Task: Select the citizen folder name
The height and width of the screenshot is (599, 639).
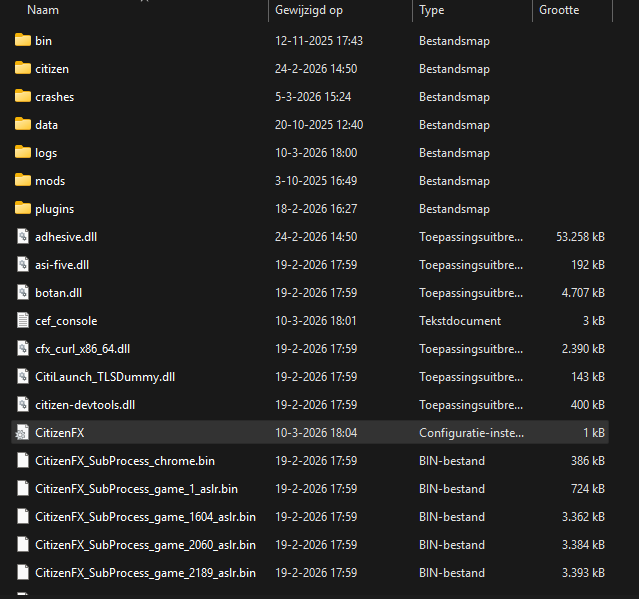Action: [52, 69]
